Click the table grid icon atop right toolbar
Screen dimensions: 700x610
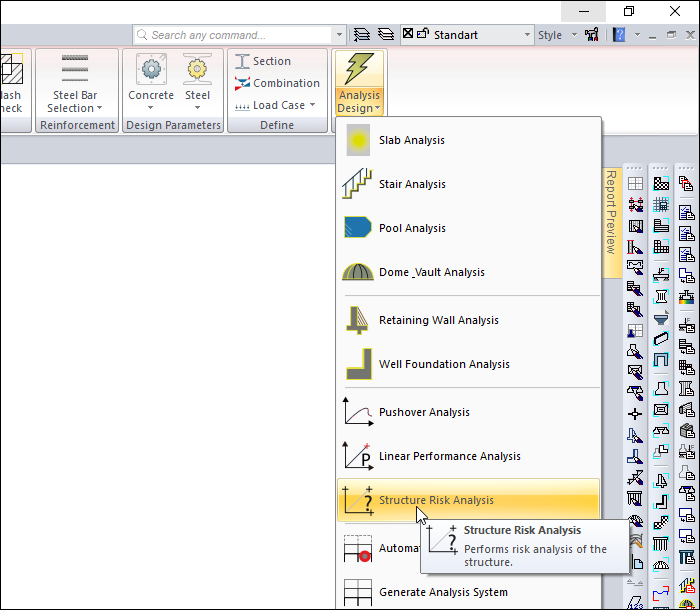coord(635,184)
